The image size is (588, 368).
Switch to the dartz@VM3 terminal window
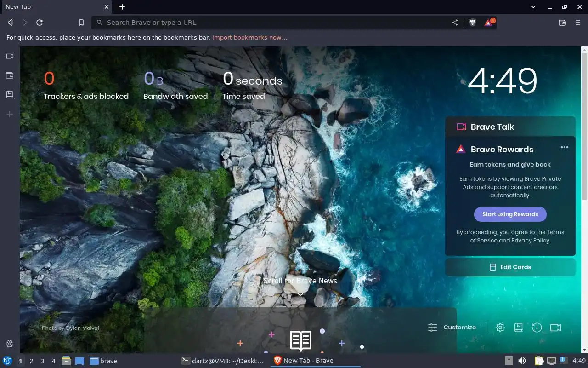coord(223,361)
